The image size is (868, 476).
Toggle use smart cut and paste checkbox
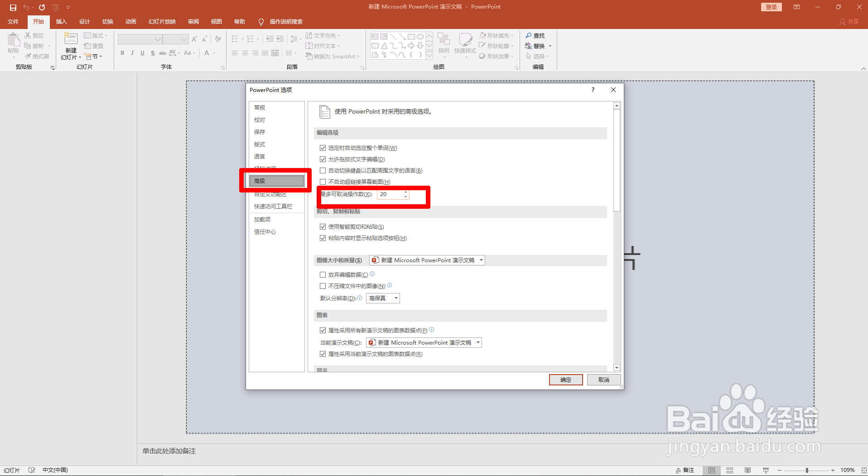point(323,227)
